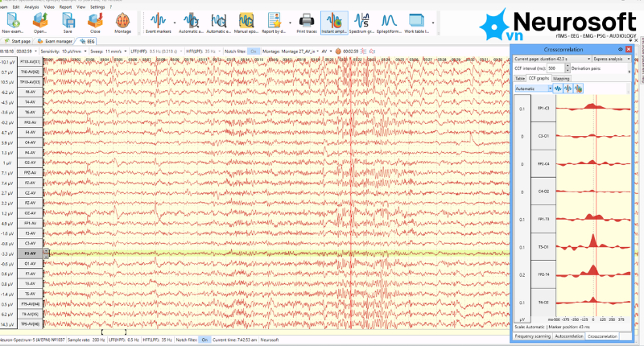This screenshot has height=346, width=644.
Task: Click the Epileptiform activity icon
Action: tap(390, 22)
